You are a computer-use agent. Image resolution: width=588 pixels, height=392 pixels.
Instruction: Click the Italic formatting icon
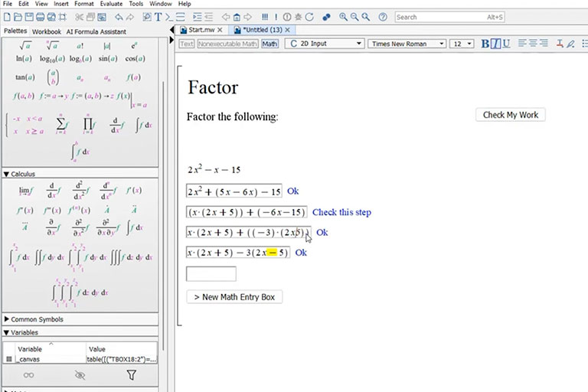pyautogui.click(x=496, y=44)
